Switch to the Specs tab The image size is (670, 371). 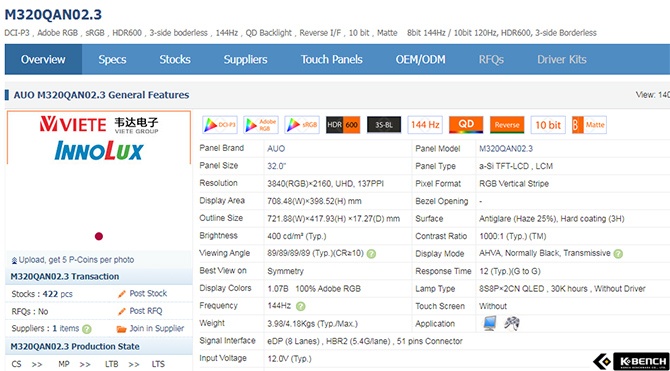(112, 59)
